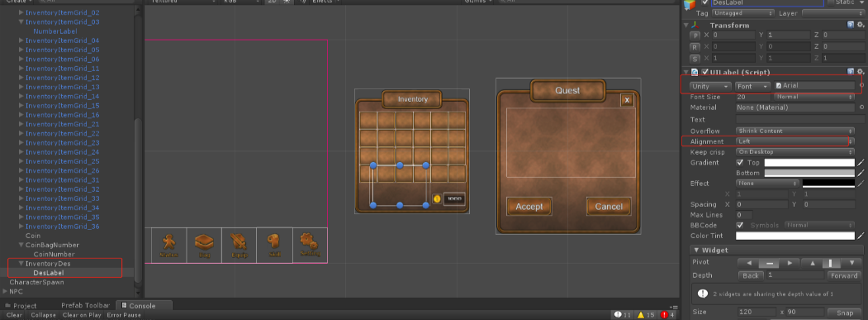Expand the NPC tree node
The width and height of the screenshot is (868, 320).
coord(5,291)
